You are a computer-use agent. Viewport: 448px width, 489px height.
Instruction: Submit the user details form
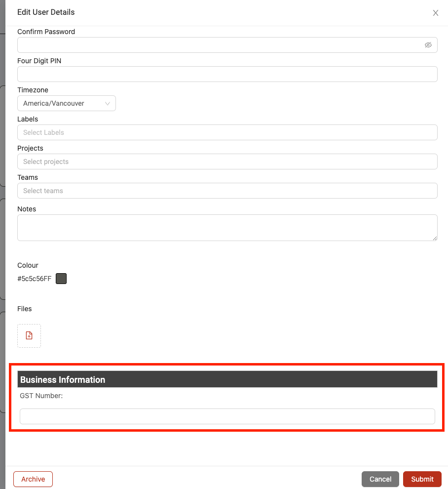[422, 479]
